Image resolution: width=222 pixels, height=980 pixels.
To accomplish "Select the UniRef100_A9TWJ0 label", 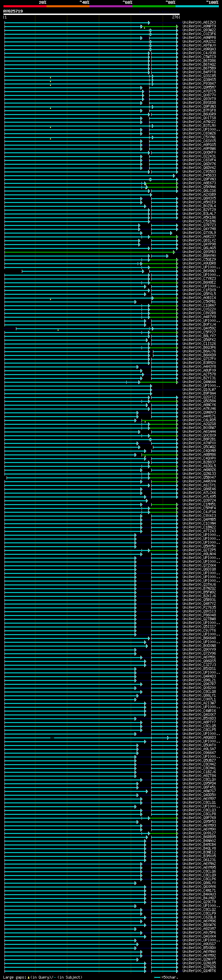I will tap(199, 45).
